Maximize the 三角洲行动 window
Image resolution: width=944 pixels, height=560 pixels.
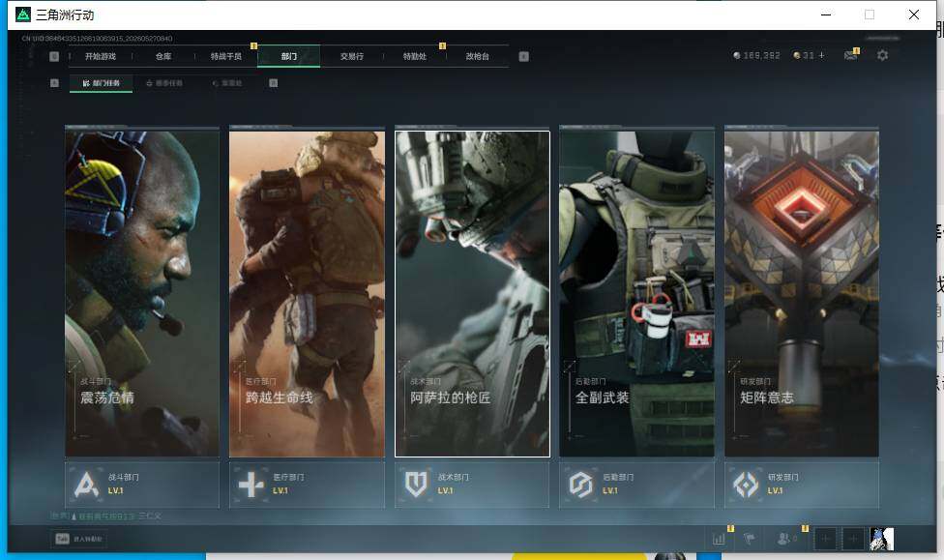click(870, 15)
